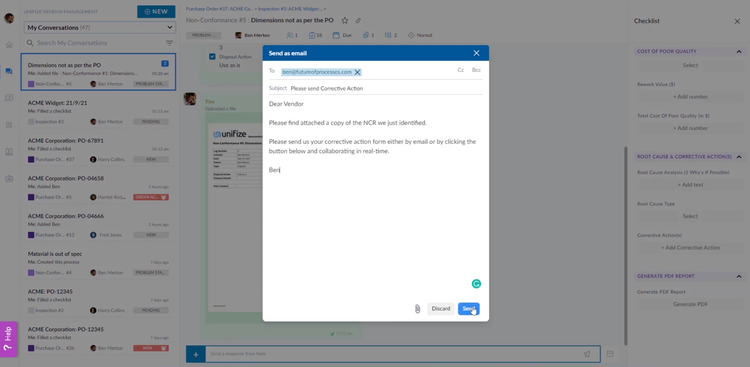
Task: Go to the Home sidebar icon
Action: point(9,44)
